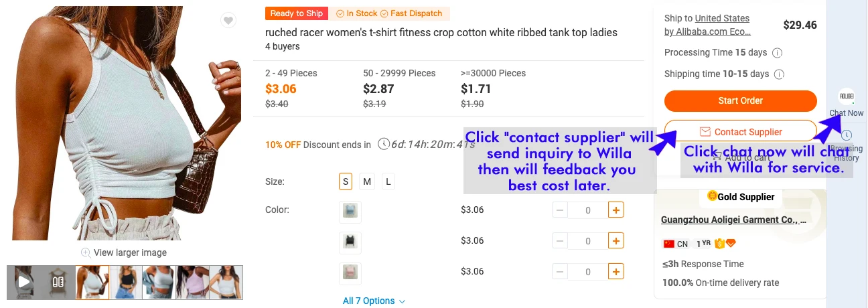Viewport: 868px width, 308px height.
Task: Change Ship to United States destination
Action: pos(722,19)
